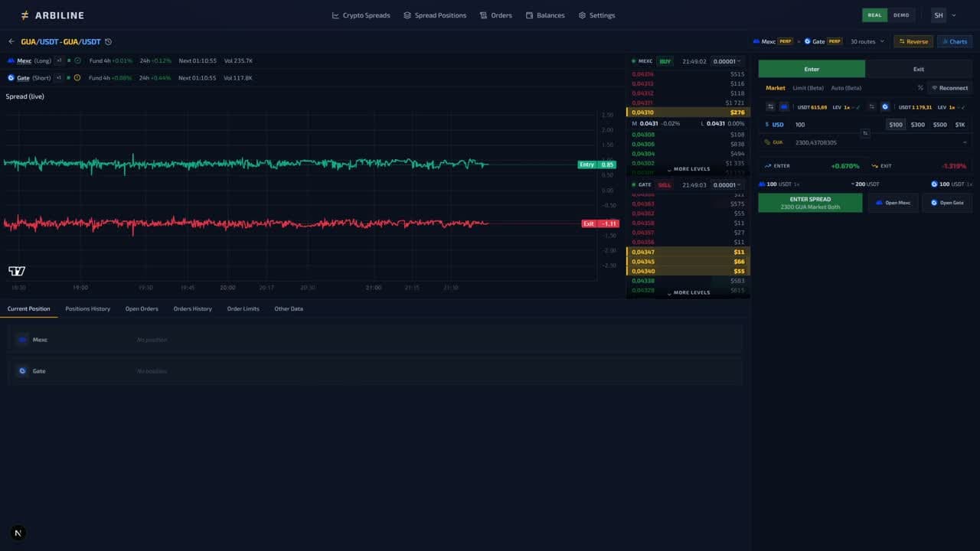The height and width of the screenshot is (551, 980).
Task: Open Gate order book 0.00001 precision dropdown
Action: [x=727, y=185]
